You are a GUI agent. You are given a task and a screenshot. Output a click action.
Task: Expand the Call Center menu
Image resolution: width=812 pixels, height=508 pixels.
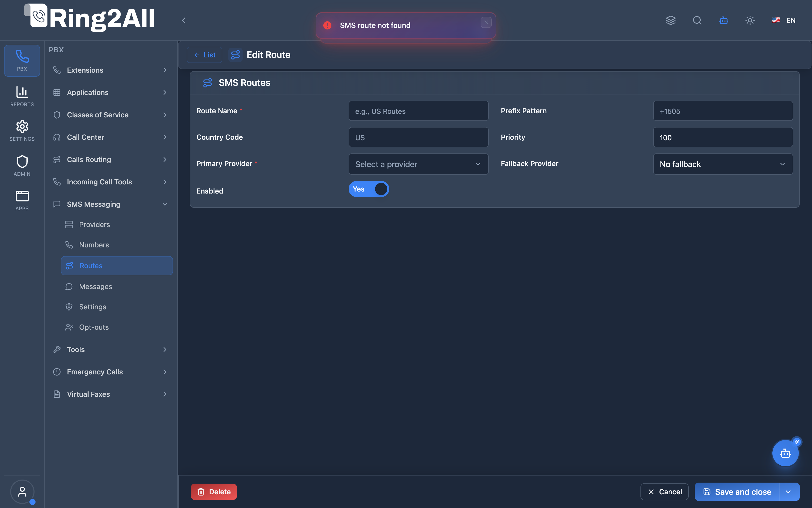tap(110, 137)
